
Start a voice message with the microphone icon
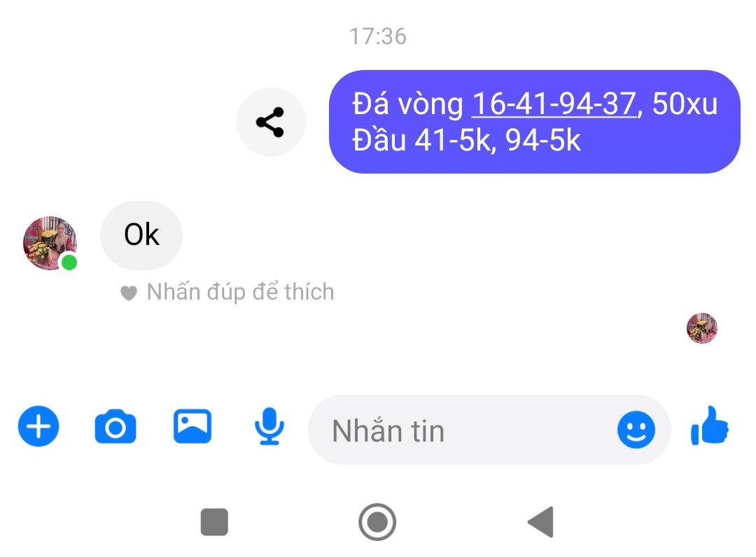click(269, 426)
